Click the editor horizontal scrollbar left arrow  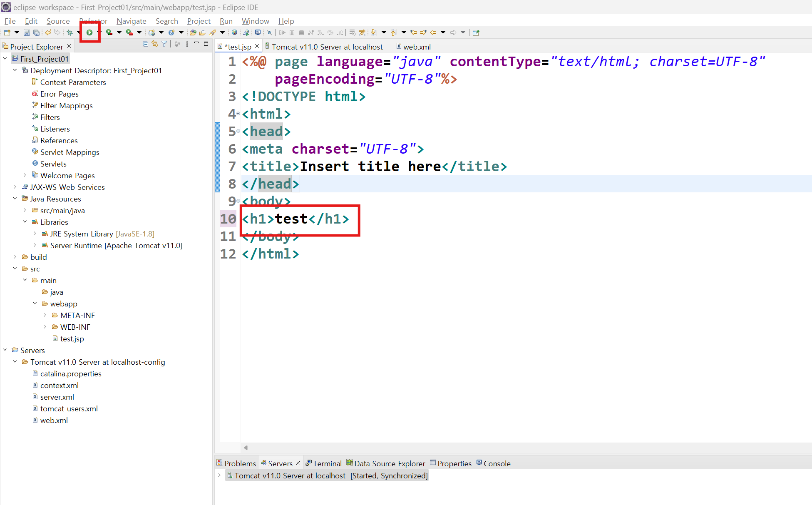246,448
